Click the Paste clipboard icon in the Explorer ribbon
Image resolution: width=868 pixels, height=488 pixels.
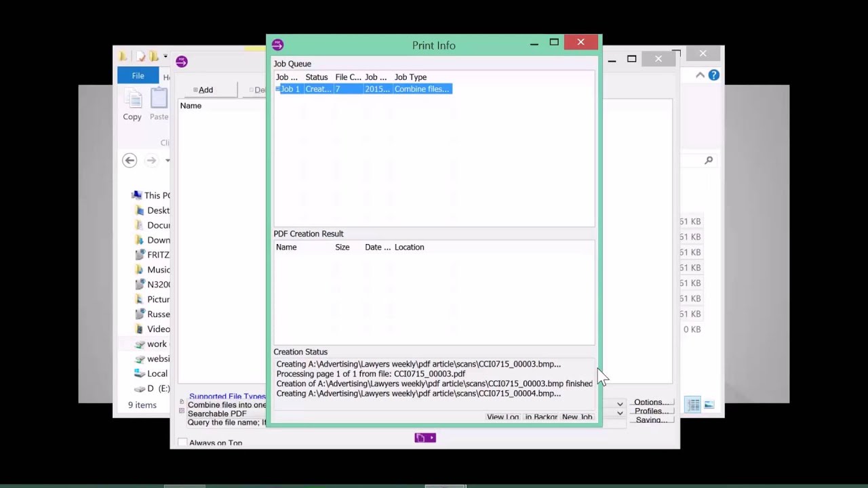pyautogui.click(x=159, y=100)
